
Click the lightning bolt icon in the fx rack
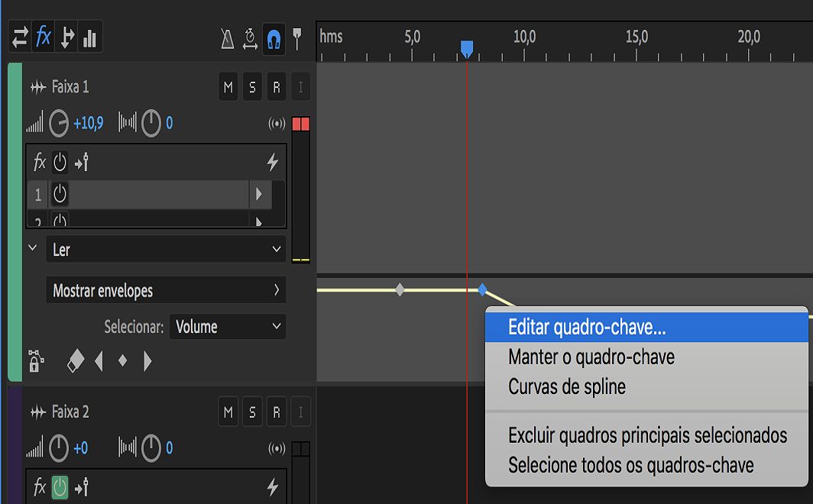[274, 162]
